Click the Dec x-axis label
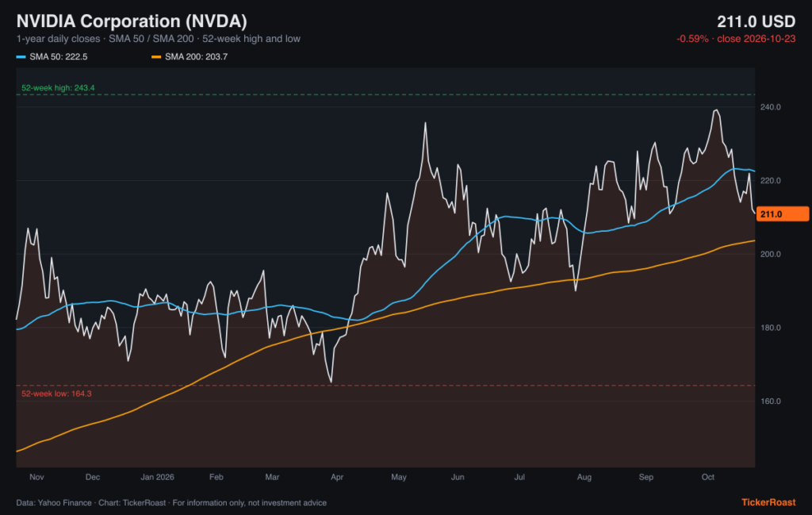812x515 pixels. click(x=93, y=477)
